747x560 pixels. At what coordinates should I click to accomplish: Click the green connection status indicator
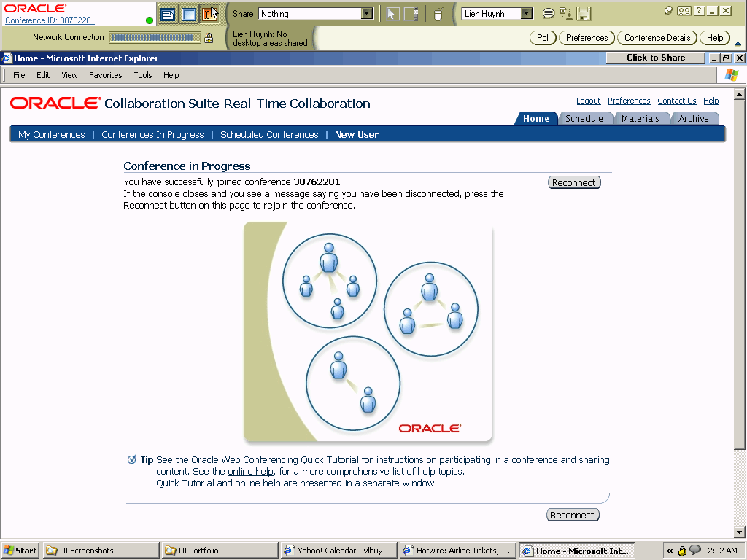point(150,20)
